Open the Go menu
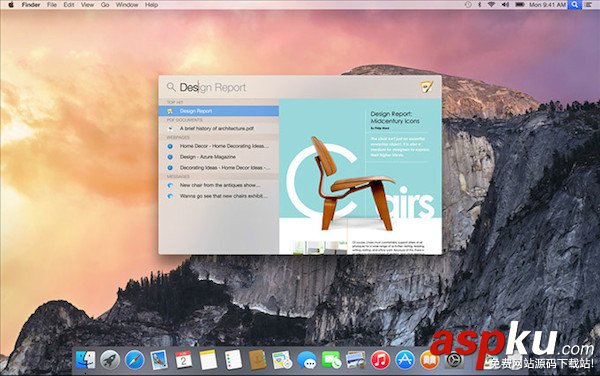The image size is (600, 376). coord(105,5)
